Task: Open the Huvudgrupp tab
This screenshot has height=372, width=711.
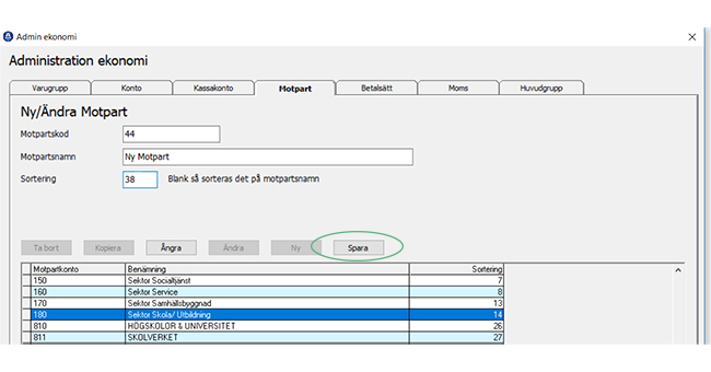Action: (x=541, y=88)
